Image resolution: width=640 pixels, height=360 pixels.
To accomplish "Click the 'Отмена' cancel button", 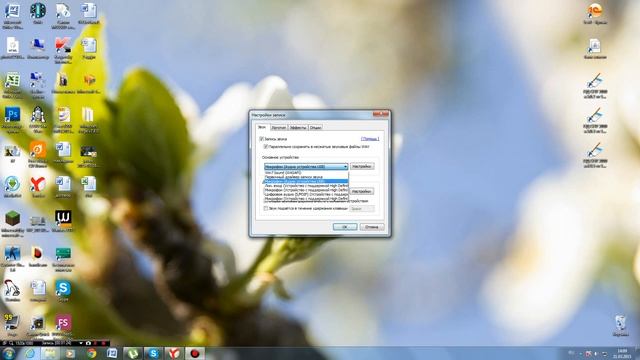I will [372, 227].
